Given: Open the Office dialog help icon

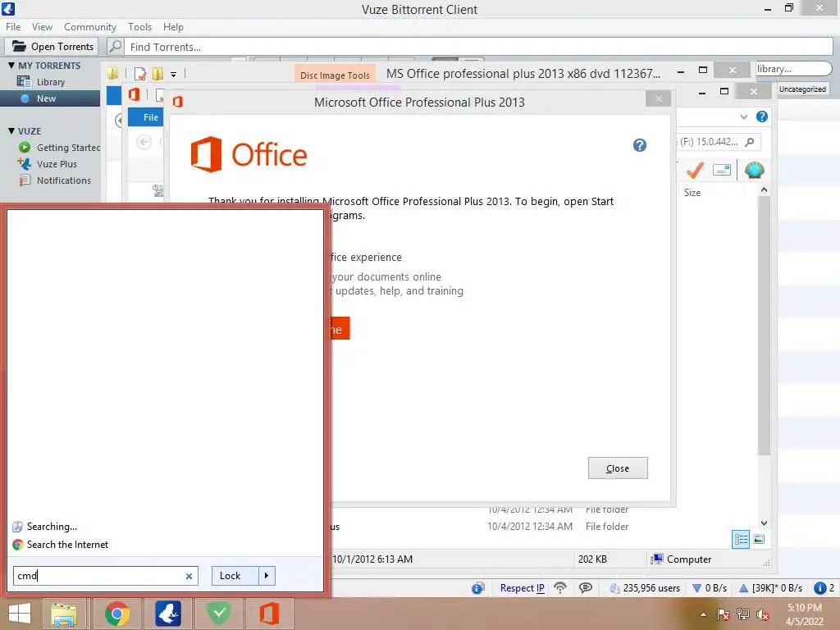Looking at the screenshot, I should tap(639, 145).
